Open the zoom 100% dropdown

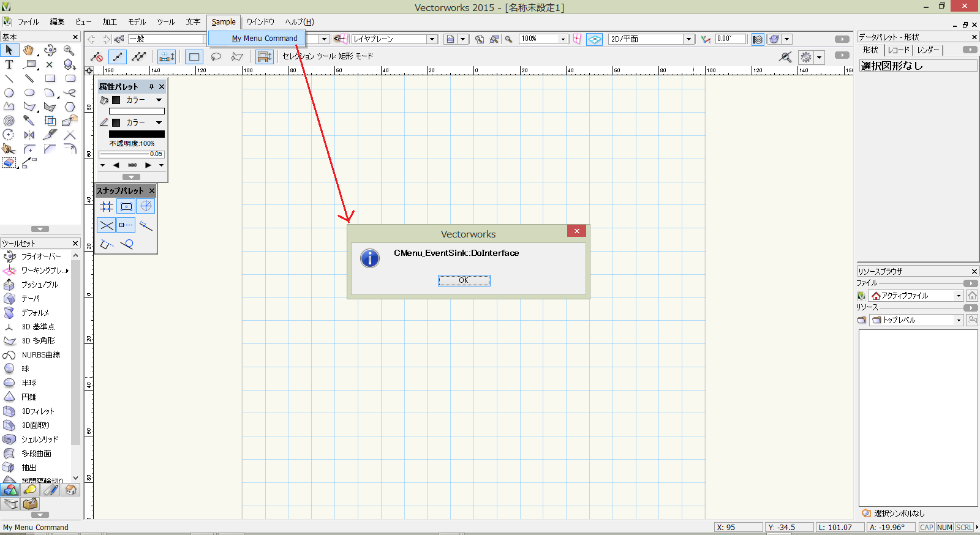pyautogui.click(x=563, y=39)
